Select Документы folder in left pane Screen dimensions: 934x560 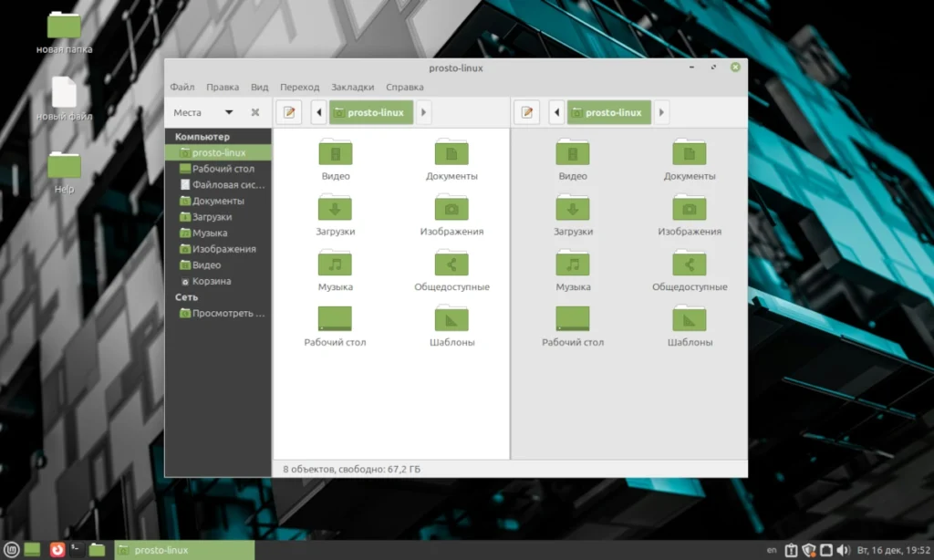click(451, 160)
